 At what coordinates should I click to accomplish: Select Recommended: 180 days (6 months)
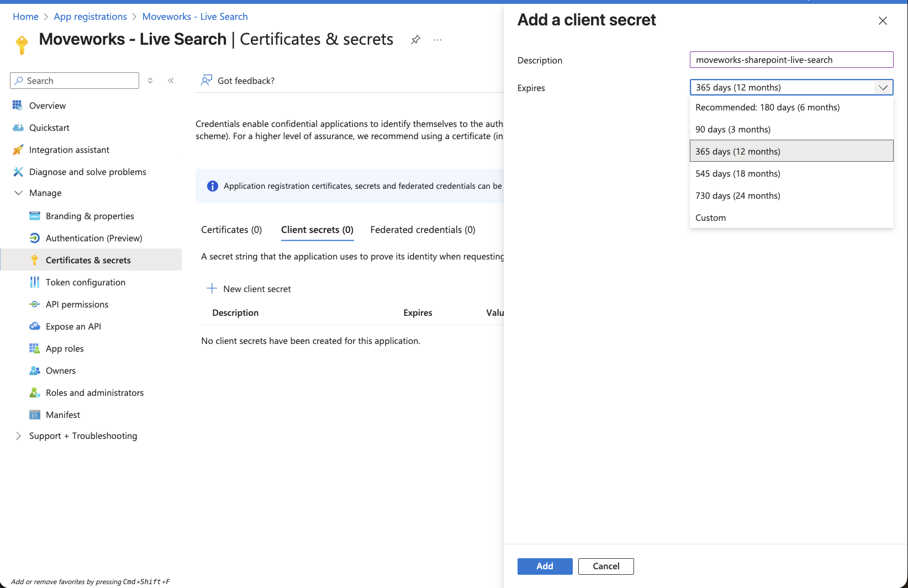pos(791,107)
